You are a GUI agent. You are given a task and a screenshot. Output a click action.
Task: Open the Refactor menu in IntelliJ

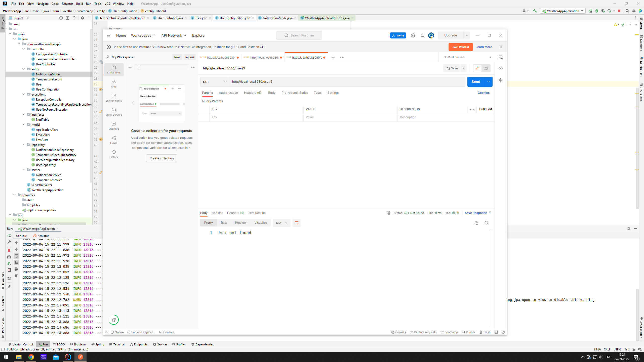pyautogui.click(x=67, y=4)
